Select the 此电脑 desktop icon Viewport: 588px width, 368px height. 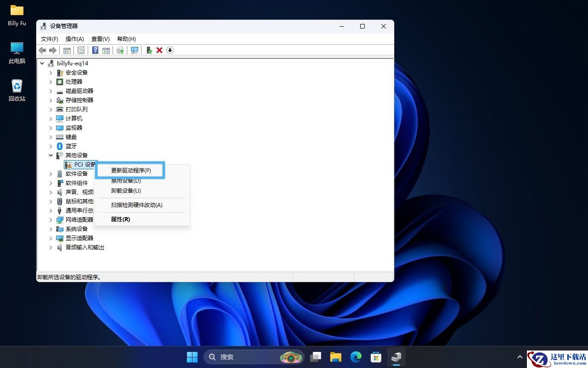[17, 52]
